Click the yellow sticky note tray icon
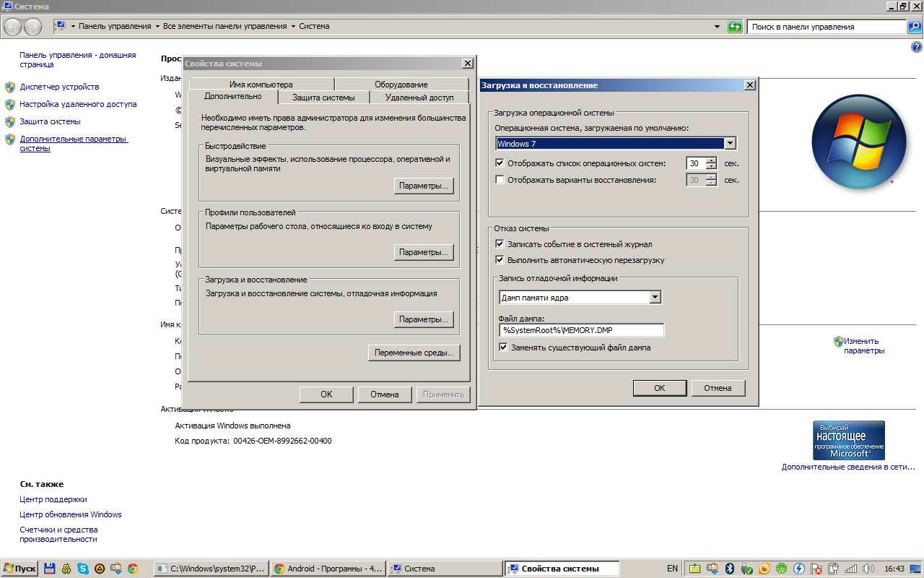Image resolution: width=924 pixels, height=578 pixels. tap(694, 569)
